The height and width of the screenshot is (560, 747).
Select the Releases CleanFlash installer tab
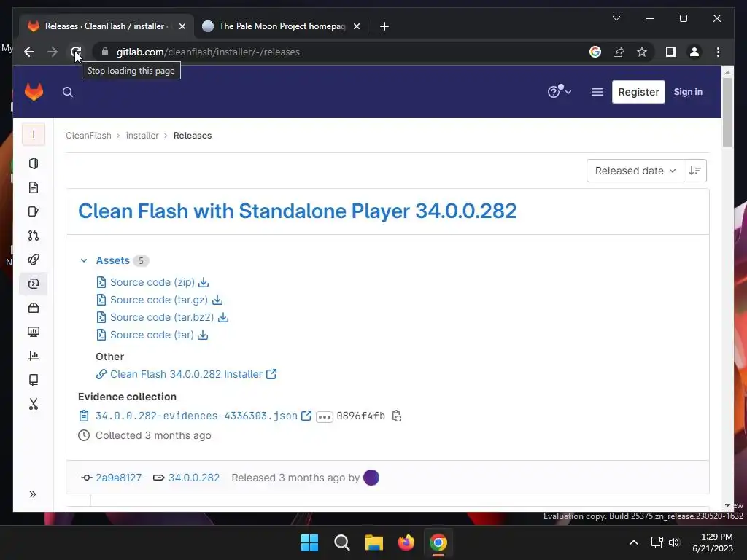point(106,26)
